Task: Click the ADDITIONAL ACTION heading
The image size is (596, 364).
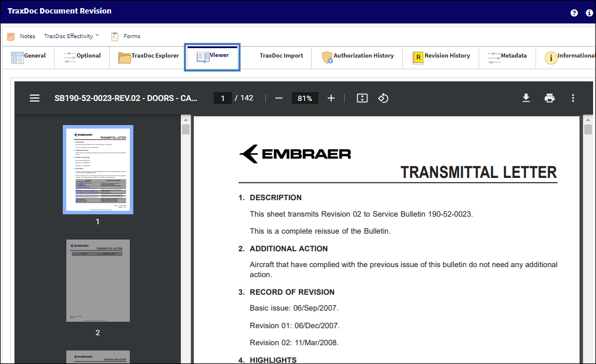Action: click(288, 248)
